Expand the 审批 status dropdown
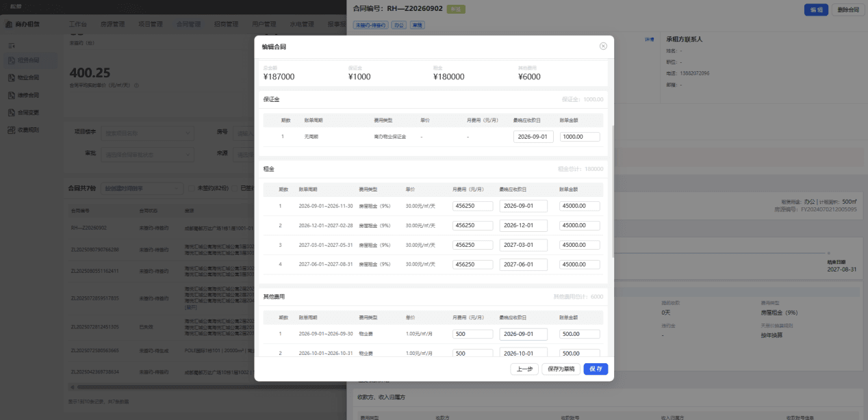This screenshot has width=868, height=420. (x=147, y=154)
